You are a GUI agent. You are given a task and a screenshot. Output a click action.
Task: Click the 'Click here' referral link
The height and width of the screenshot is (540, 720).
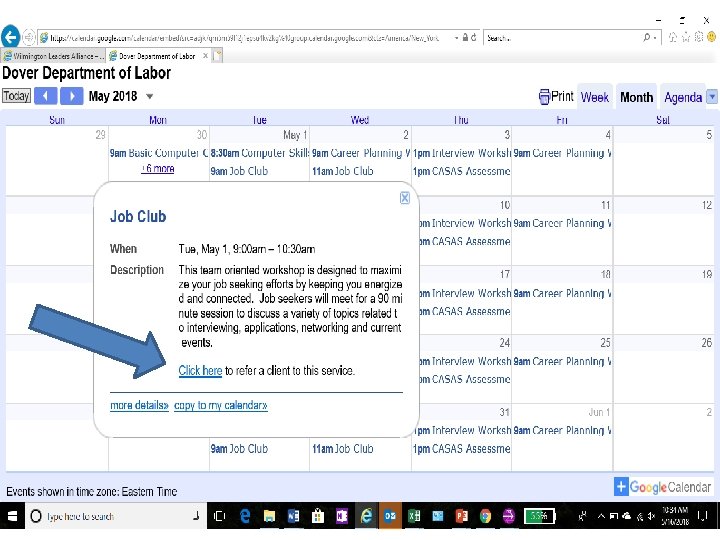point(200,370)
